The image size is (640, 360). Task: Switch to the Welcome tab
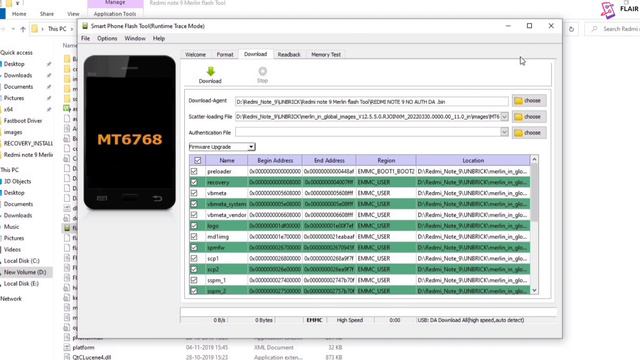click(196, 54)
